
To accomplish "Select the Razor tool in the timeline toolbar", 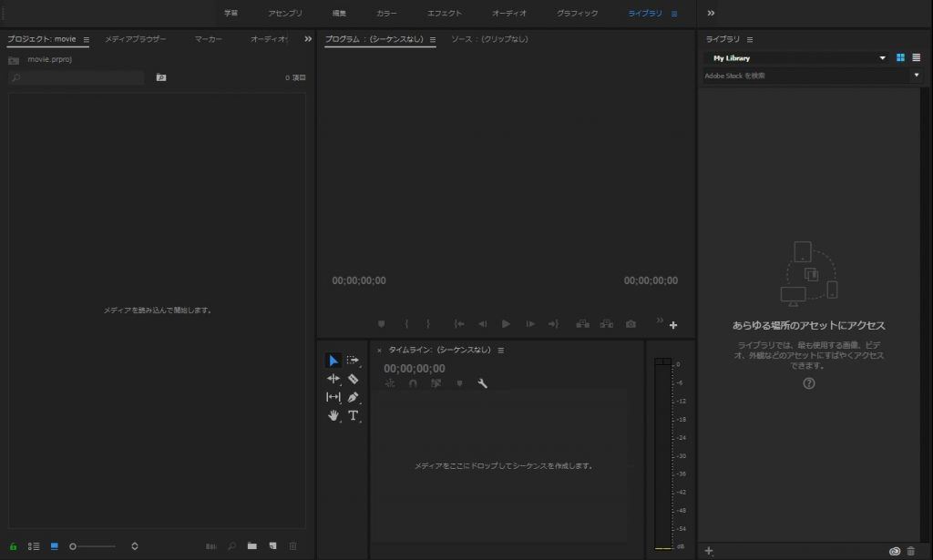I will coord(354,379).
